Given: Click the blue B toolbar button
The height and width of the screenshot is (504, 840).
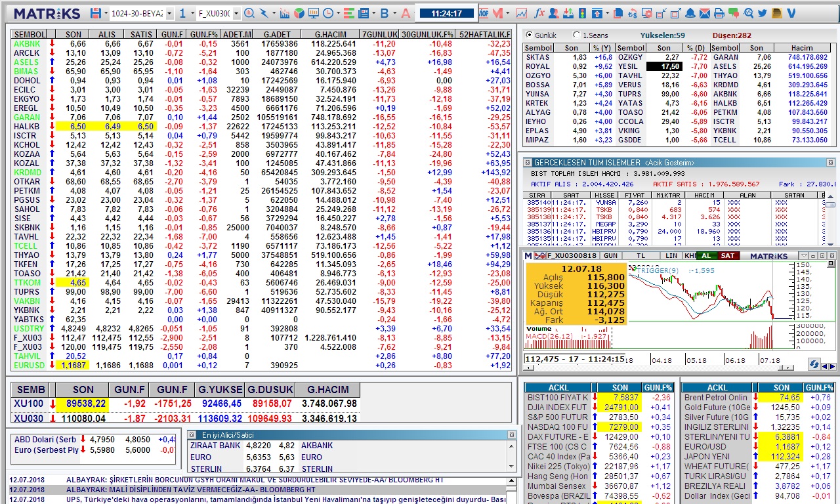Looking at the screenshot, I should click(385, 13).
